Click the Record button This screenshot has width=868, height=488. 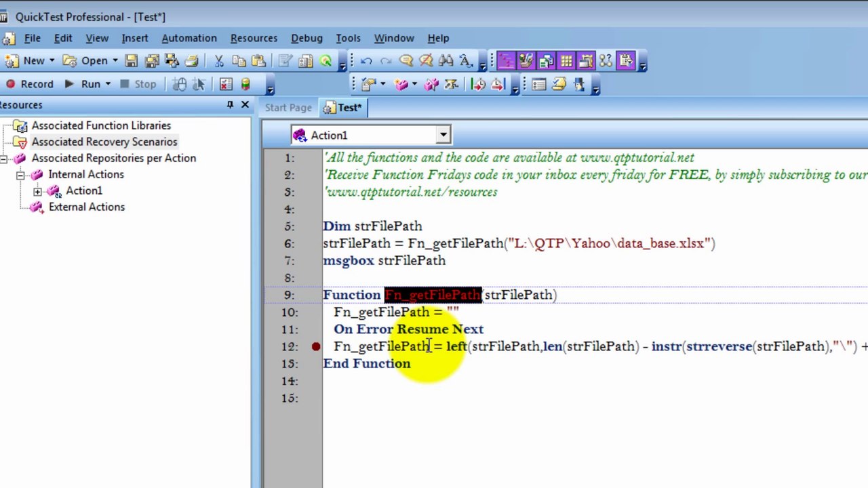click(29, 84)
